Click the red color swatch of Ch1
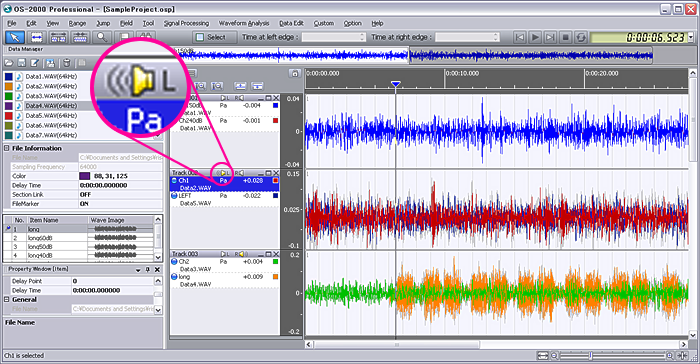Screen dimensions: 700x364 click(275, 180)
